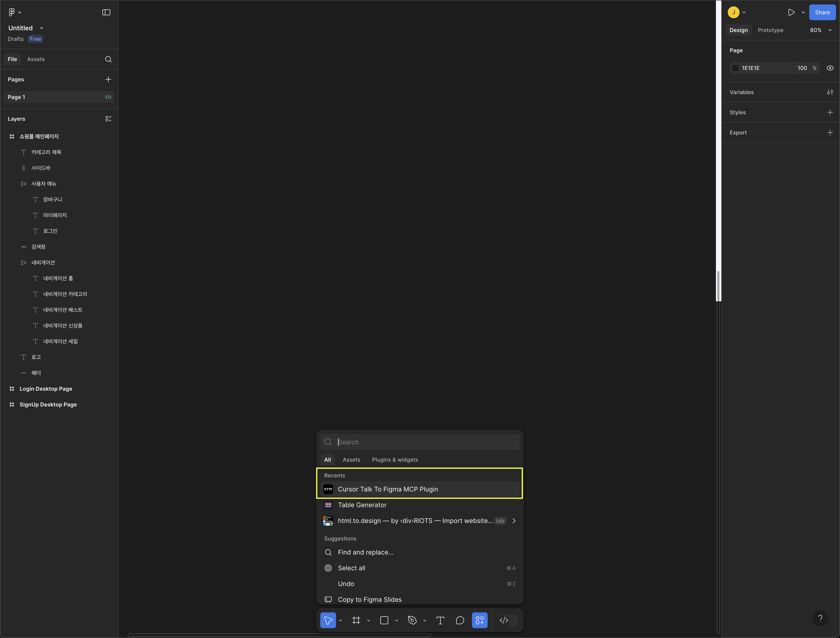Viewport: 840px width, 638px height.
Task: Expand the Figma main menu chevron
Action: point(20,13)
